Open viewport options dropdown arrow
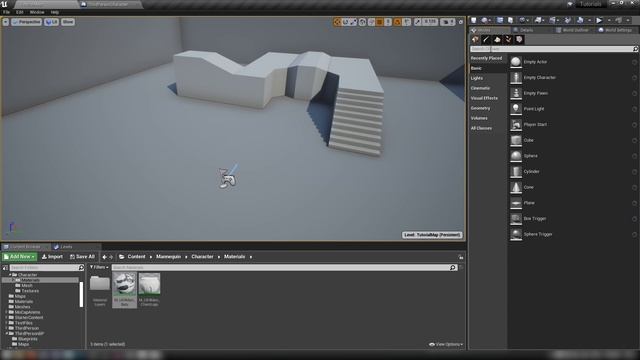640x360 pixels. coord(6,22)
